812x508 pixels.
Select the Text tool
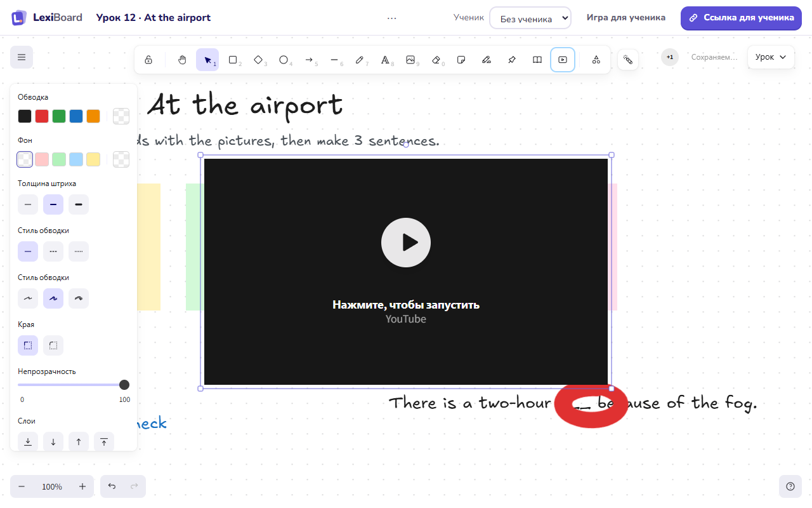(x=385, y=60)
